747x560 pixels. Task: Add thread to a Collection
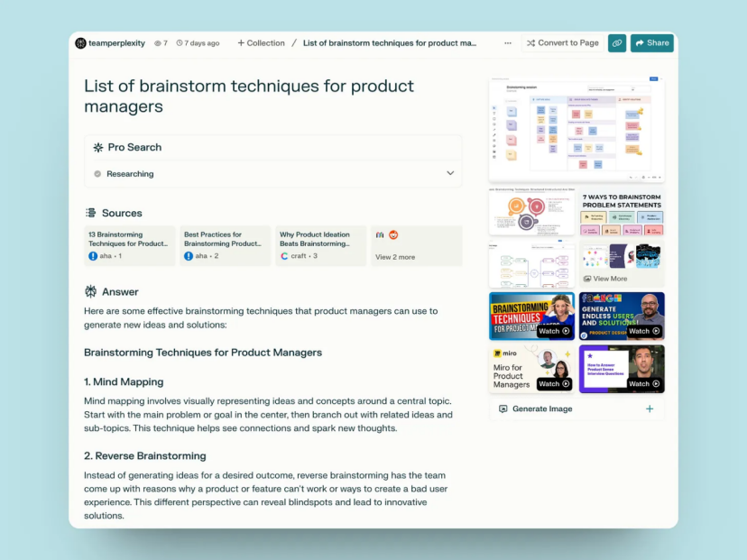click(261, 43)
